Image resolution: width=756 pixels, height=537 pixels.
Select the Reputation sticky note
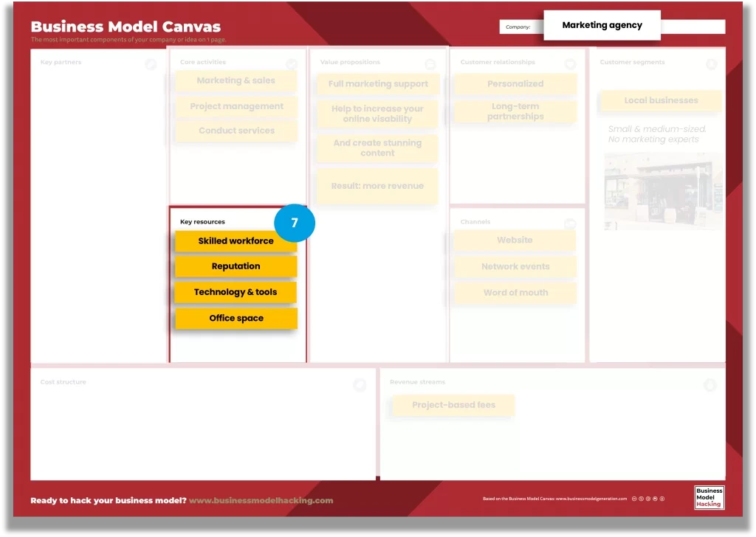[236, 266]
